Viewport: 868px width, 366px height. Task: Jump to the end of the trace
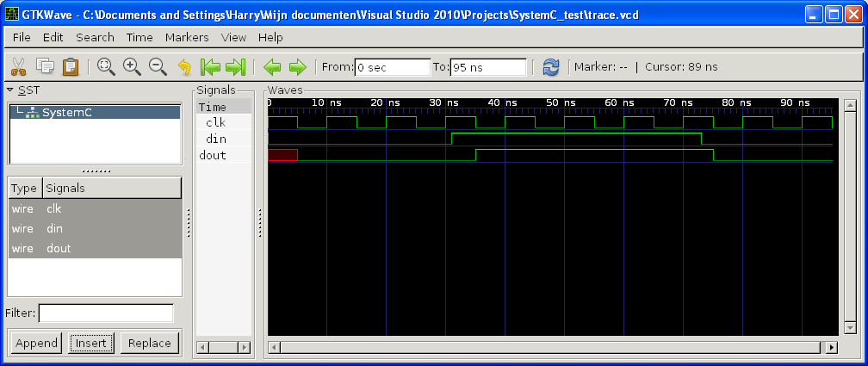tap(236, 67)
